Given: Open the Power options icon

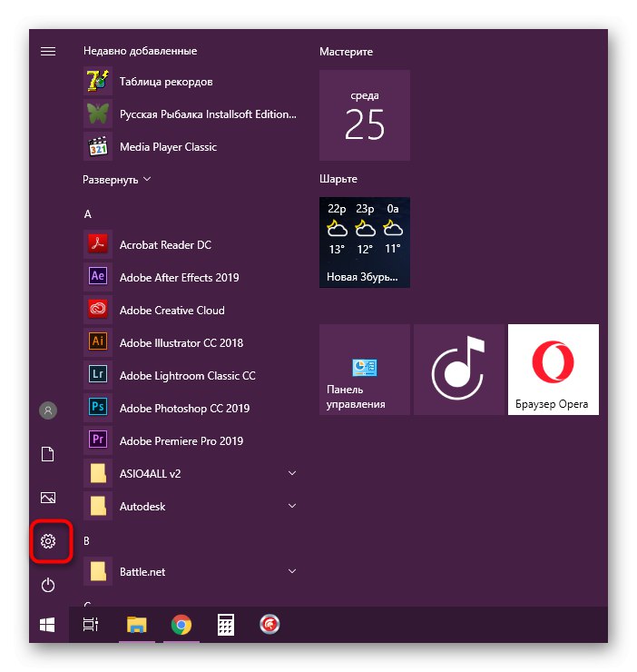Looking at the screenshot, I should tap(48, 585).
